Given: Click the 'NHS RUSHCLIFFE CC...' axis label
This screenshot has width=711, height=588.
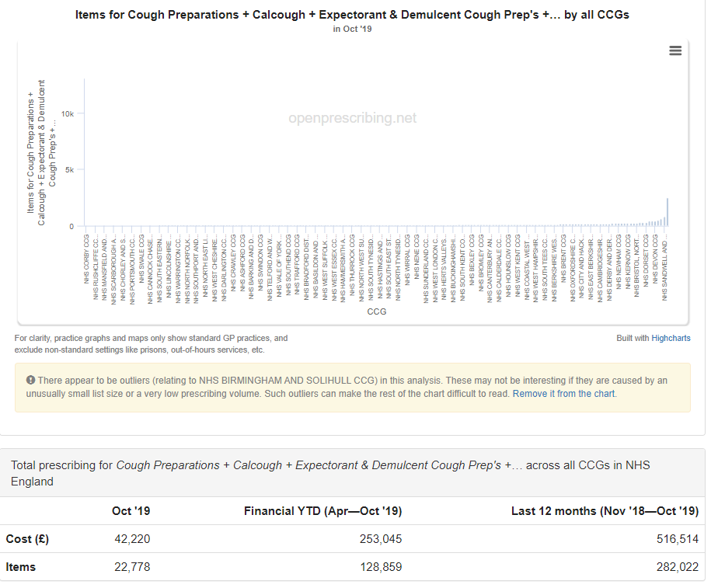Looking at the screenshot, I should pyautogui.click(x=96, y=266).
